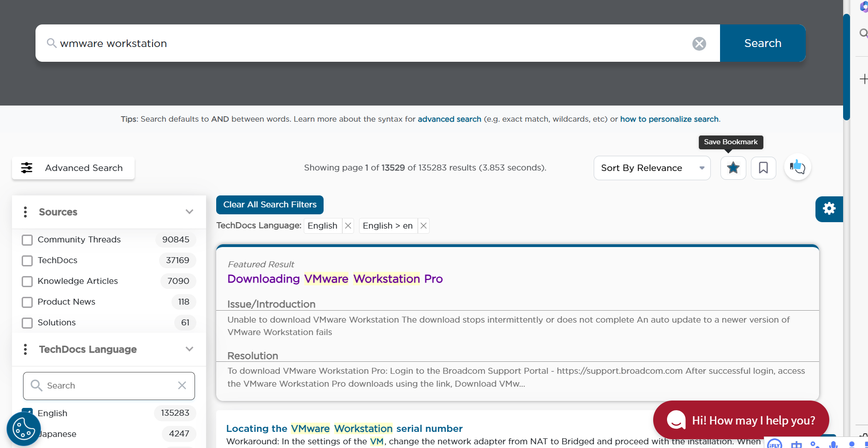Remove the 'English' filter chip using its X
Viewport: 868px width, 448px height.
348,226
